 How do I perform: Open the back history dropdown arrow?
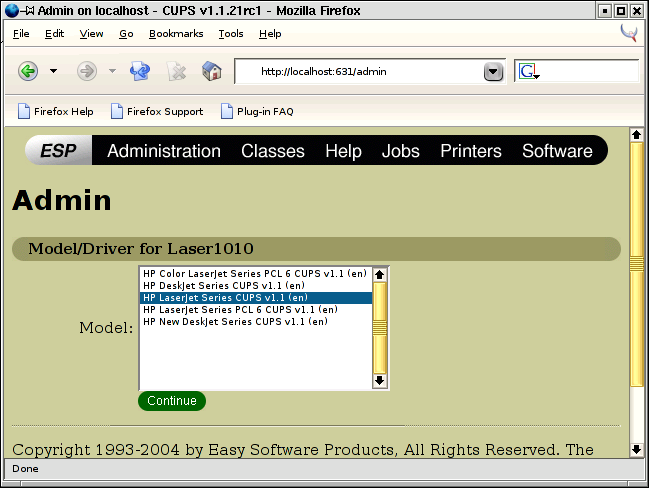coord(53,71)
